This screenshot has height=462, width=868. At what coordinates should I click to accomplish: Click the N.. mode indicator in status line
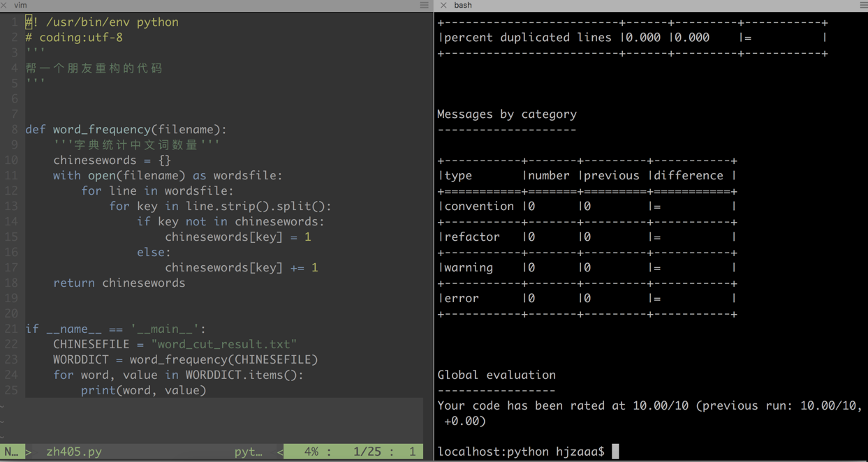11,452
